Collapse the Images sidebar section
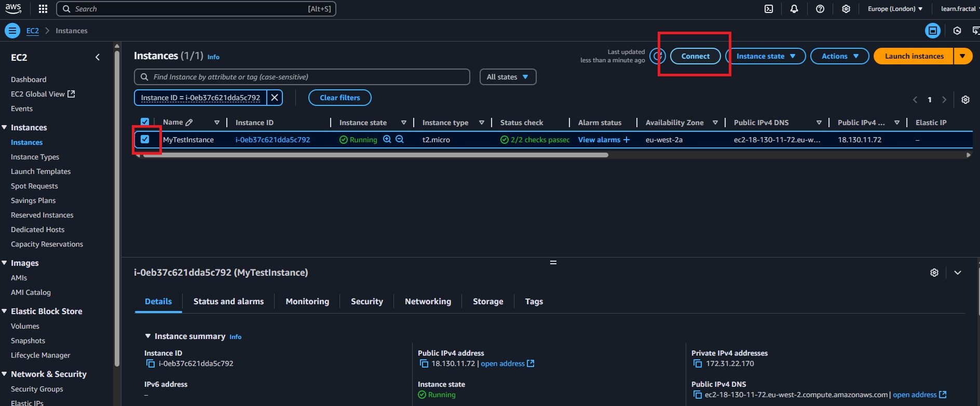The height and width of the screenshot is (406, 980). pyautogui.click(x=5, y=263)
